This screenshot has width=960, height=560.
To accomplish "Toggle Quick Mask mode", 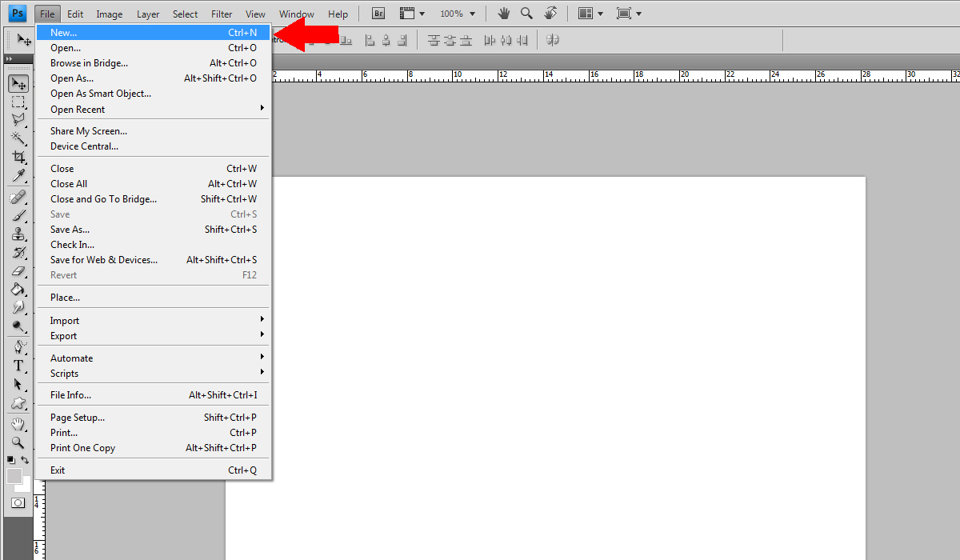I will point(18,503).
